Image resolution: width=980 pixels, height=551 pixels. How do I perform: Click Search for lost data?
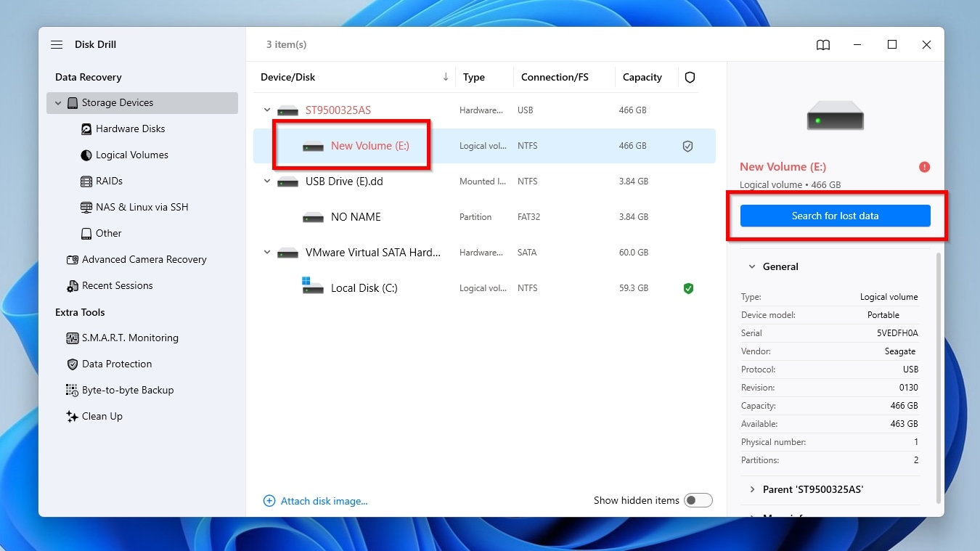835,216
